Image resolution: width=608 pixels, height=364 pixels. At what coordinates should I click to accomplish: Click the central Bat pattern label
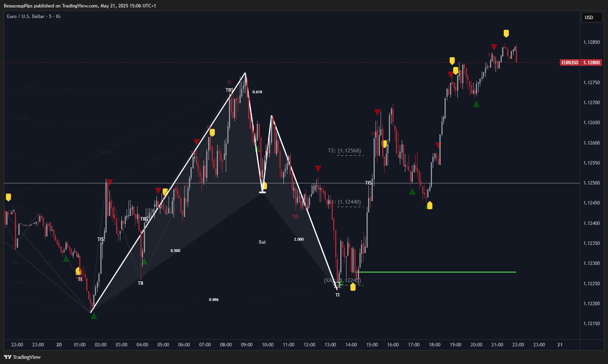(262, 242)
